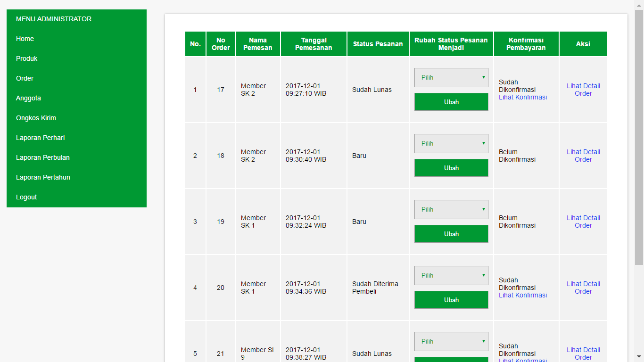
Task: Open Lihat Konfirmasi link for order 17
Action: (x=522, y=97)
